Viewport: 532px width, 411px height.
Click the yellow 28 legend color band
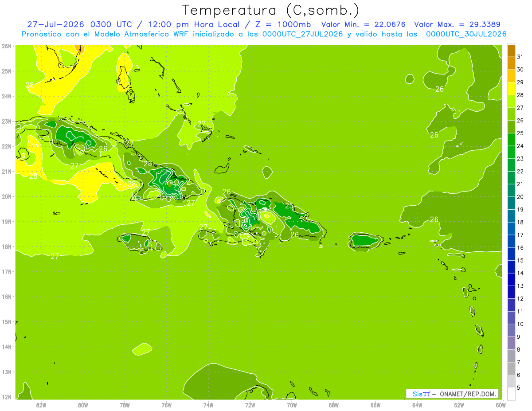[x=511, y=89]
